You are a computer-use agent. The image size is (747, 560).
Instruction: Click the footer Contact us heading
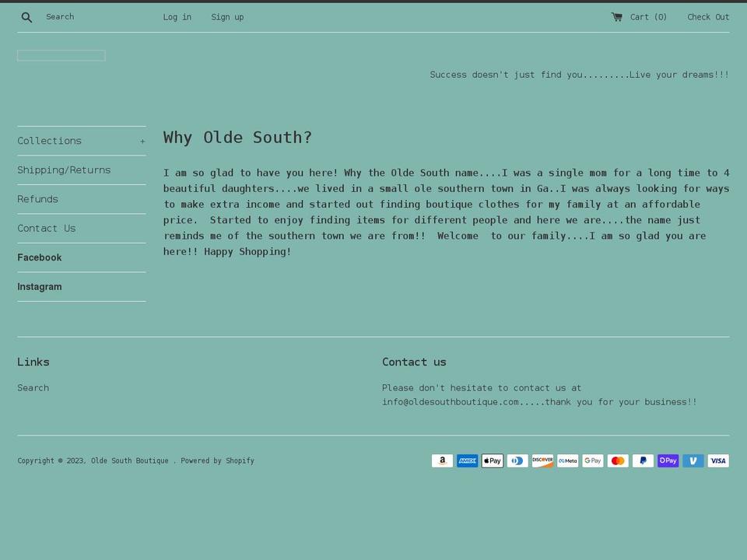point(414,362)
